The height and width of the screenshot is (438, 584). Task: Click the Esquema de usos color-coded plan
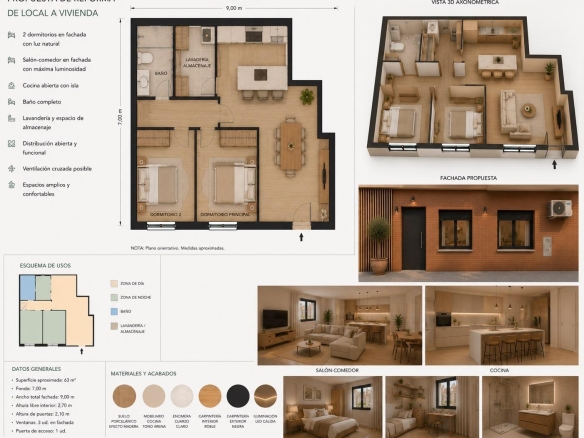point(56,311)
